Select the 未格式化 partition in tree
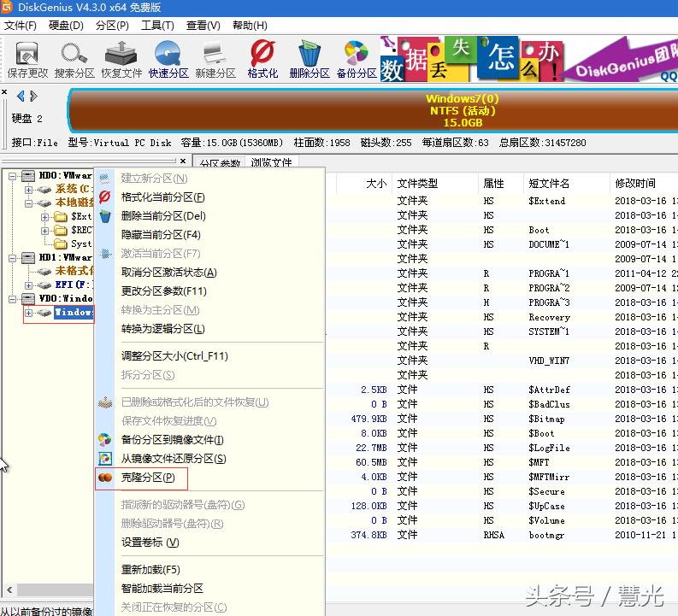 [74, 271]
